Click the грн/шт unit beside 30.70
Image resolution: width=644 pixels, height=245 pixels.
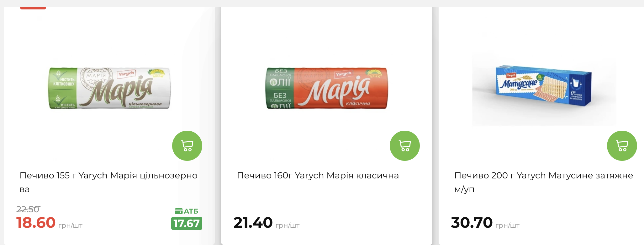pyautogui.click(x=507, y=226)
